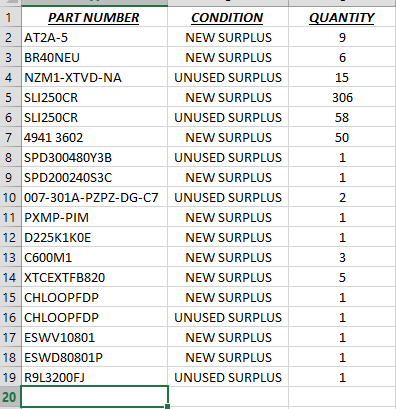Viewport: 396px width, 409px height.
Task: Click quantity 3 for C600M1
Action: click(x=342, y=257)
